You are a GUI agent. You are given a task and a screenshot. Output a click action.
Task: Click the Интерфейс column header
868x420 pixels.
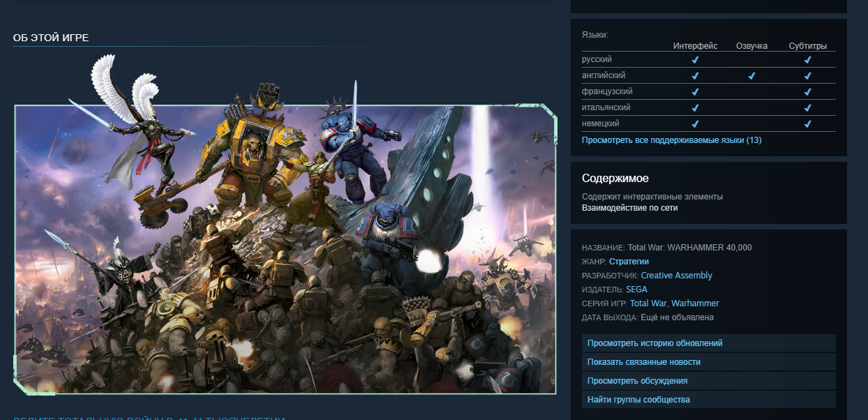pyautogui.click(x=695, y=46)
